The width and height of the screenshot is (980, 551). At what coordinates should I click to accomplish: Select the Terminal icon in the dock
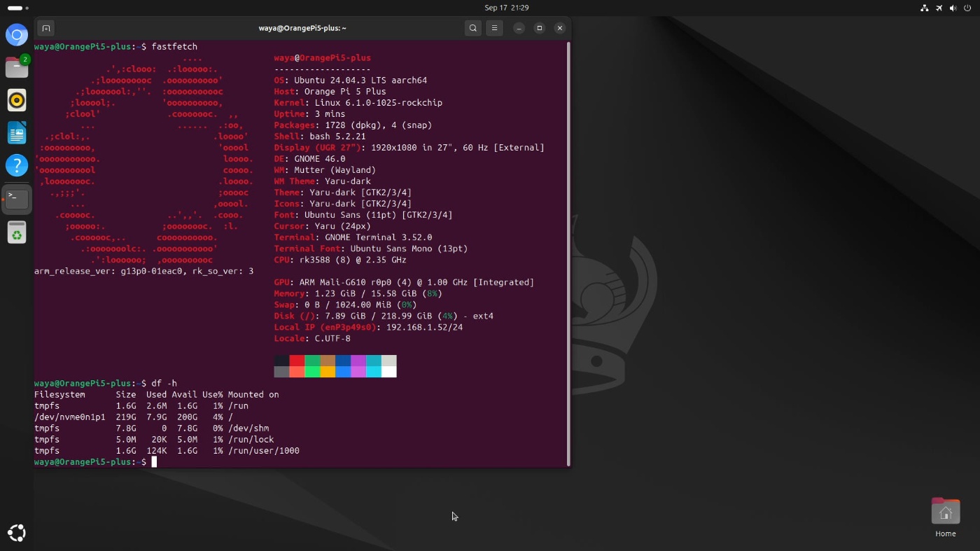click(x=17, y=199)
